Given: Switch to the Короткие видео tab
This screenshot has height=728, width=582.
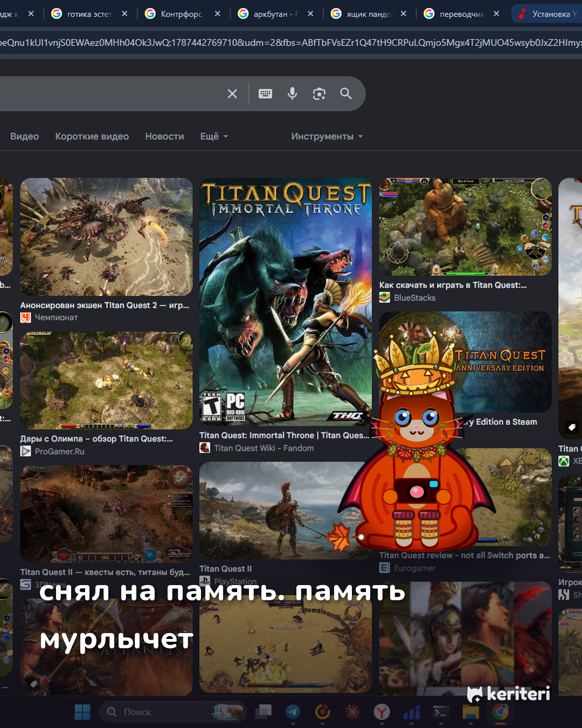Looking at the screenshot, I should [x=92, y=136].
